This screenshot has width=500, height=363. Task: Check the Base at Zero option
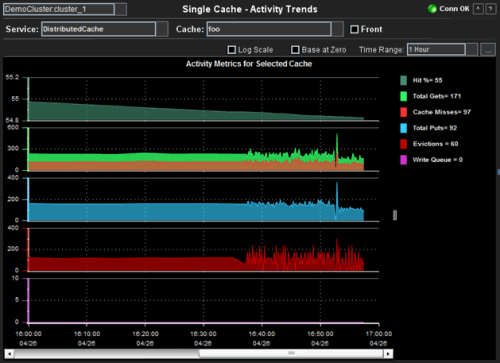[295, 50]
